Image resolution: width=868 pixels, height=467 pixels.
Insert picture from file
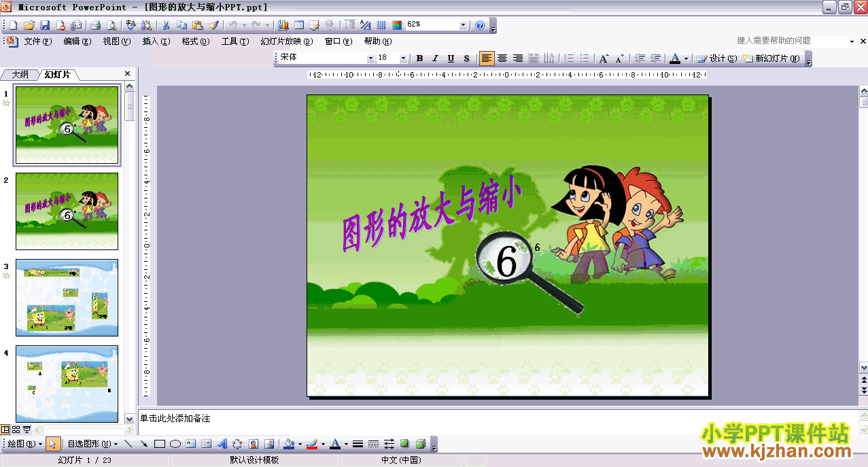click(269, 444)
